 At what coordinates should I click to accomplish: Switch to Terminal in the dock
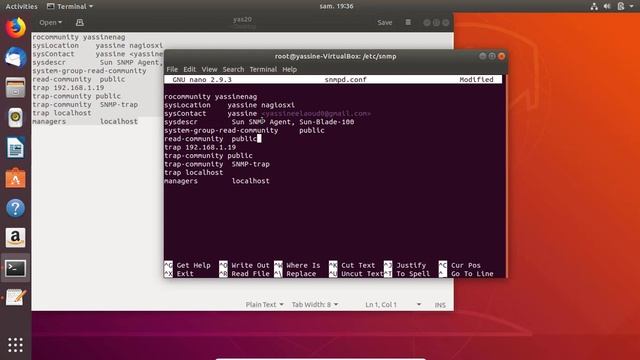click(16, 268)
